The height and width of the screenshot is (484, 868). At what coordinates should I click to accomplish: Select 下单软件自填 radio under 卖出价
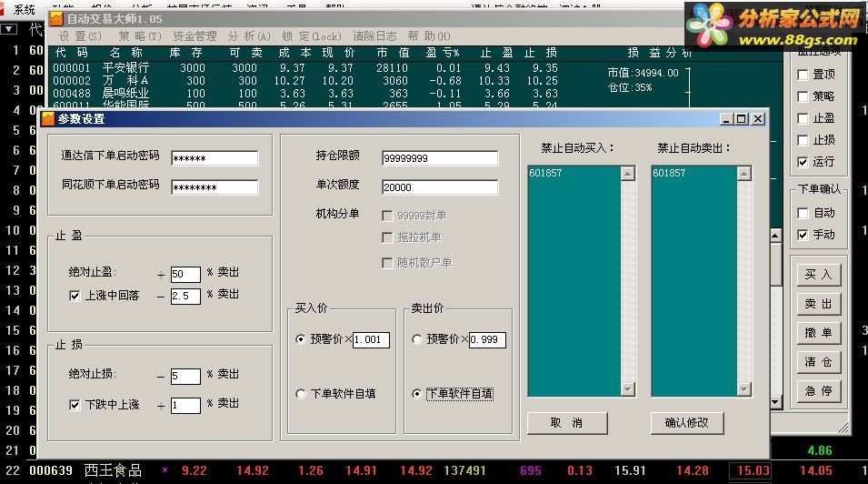pyautogui.click(x=417, y=394)
